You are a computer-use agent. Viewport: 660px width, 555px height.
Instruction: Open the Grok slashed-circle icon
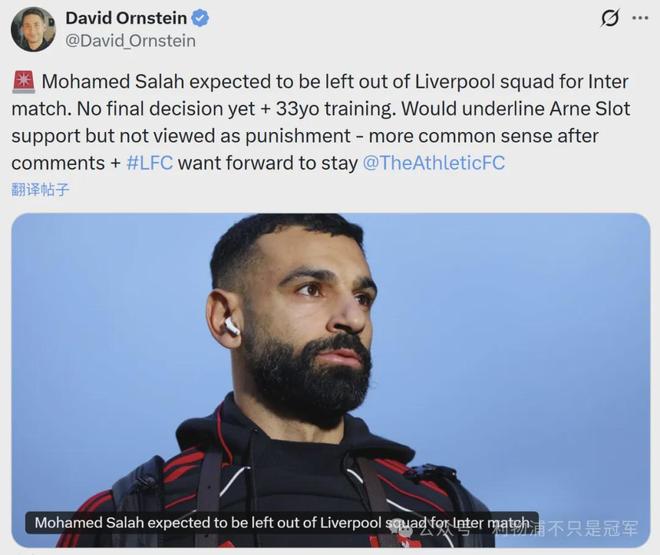[610, 18]
